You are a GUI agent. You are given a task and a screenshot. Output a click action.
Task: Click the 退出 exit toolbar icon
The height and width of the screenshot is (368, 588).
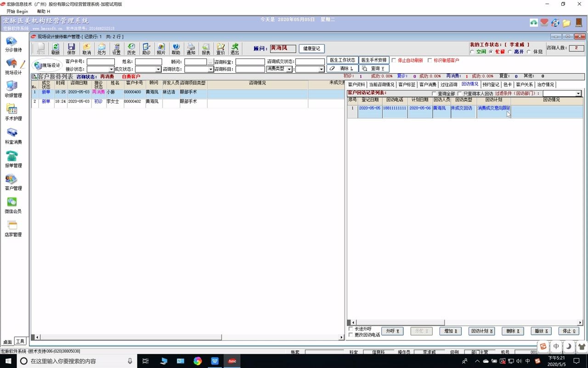point(235,49)
